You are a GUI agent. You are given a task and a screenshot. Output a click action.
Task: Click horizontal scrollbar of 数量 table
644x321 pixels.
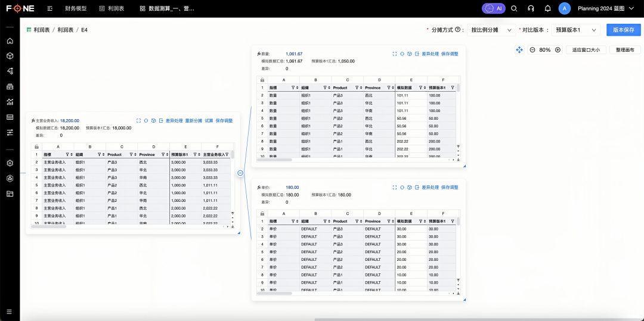275,160
